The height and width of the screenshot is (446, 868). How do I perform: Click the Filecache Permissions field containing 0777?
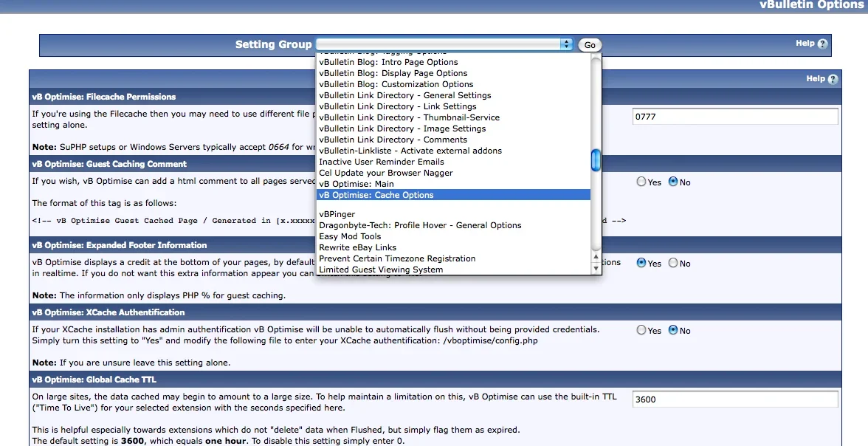[x=735, y=117]
